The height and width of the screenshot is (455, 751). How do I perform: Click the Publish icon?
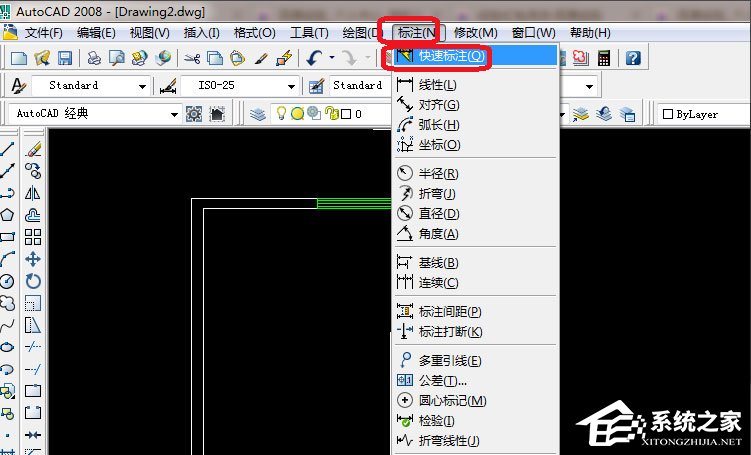tap(139, 58)
